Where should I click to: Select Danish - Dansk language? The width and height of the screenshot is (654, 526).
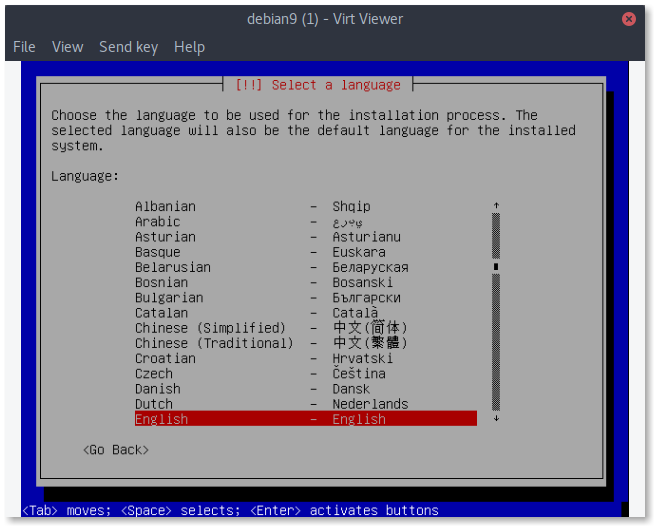pyautogui.click(x=306, y=389)
